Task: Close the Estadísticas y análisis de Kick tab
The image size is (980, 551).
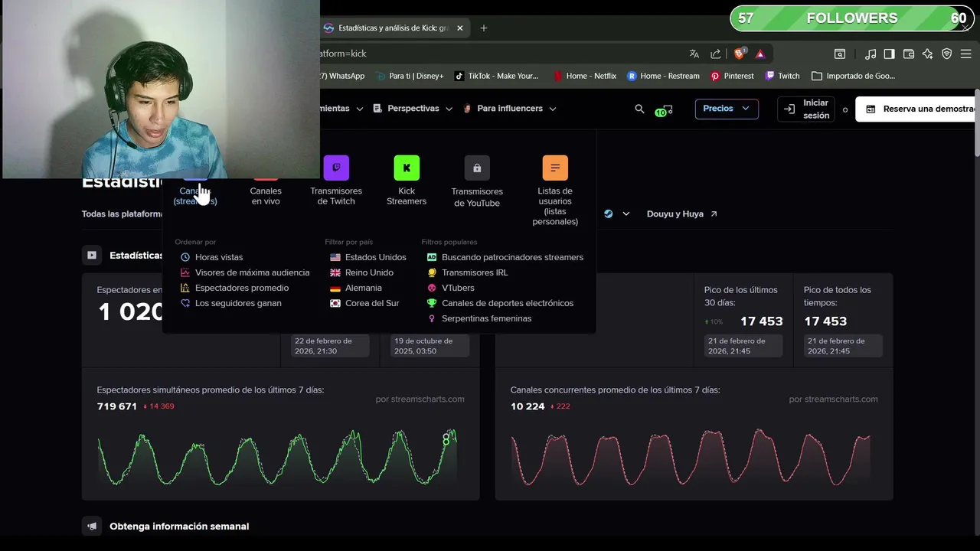Action: (x=459, y=28)
